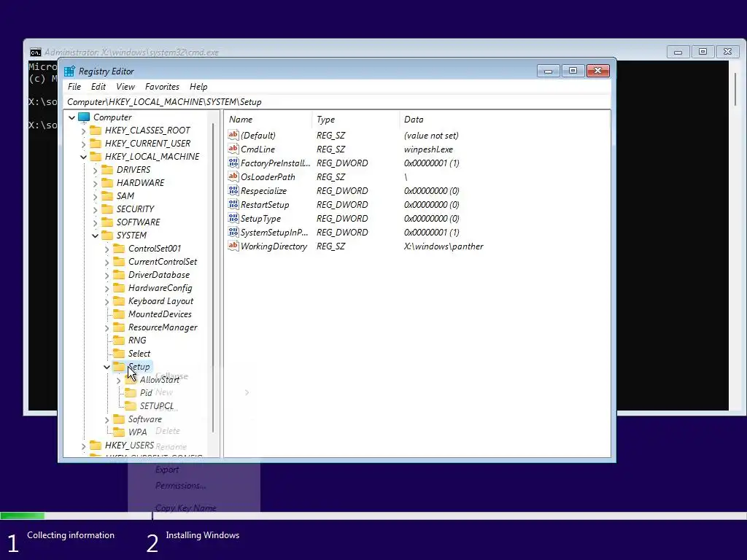Collapse the Computer root node
The image size is (747, 560).
pyautogui.click(x=72, y=117)
